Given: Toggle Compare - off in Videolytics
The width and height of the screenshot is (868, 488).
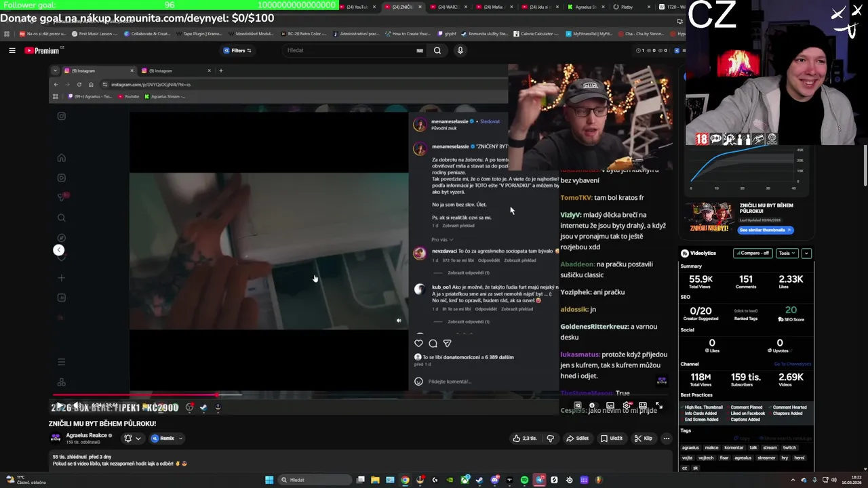Looking at the screenshot, I should click(752, 253).
